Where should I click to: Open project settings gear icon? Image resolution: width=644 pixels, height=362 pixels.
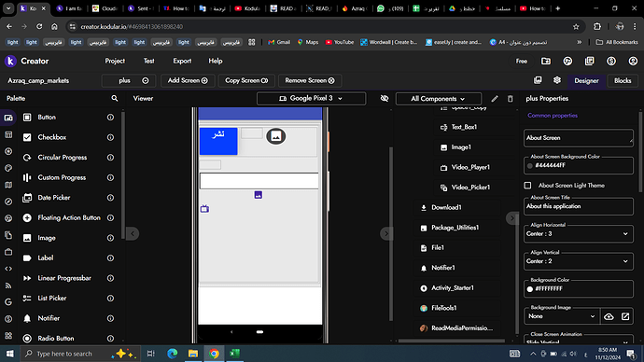(557, 80)
